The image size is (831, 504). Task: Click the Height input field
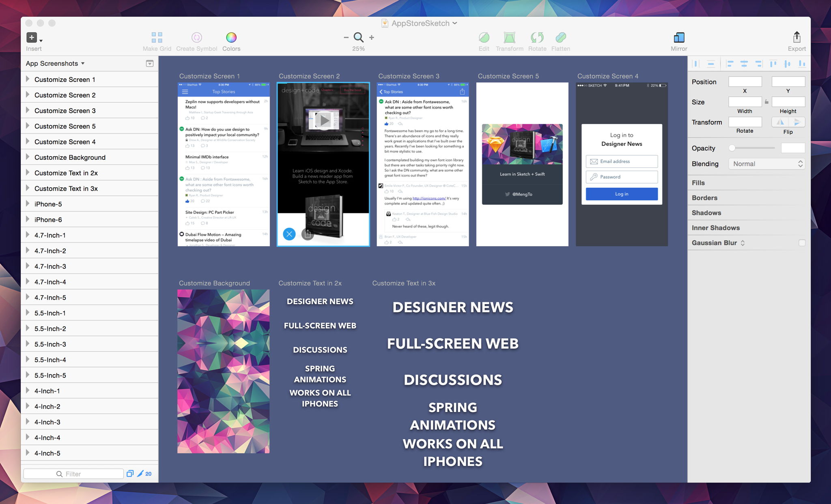(x=788, y=102)
